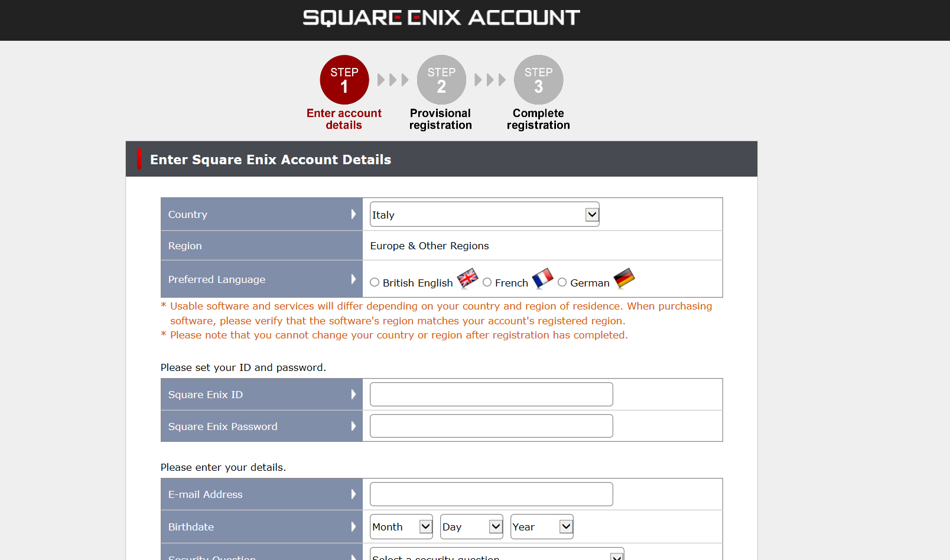This screenshot has height=560, width=950.
Task: Select British English radio button
Action: click(x=375, y=282)
